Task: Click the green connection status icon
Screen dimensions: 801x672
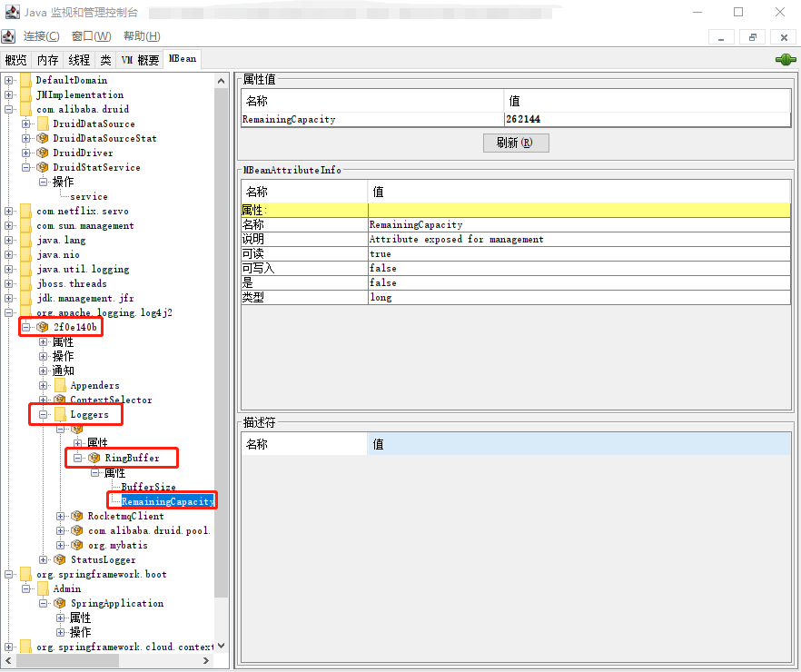Action: (786, 60)
